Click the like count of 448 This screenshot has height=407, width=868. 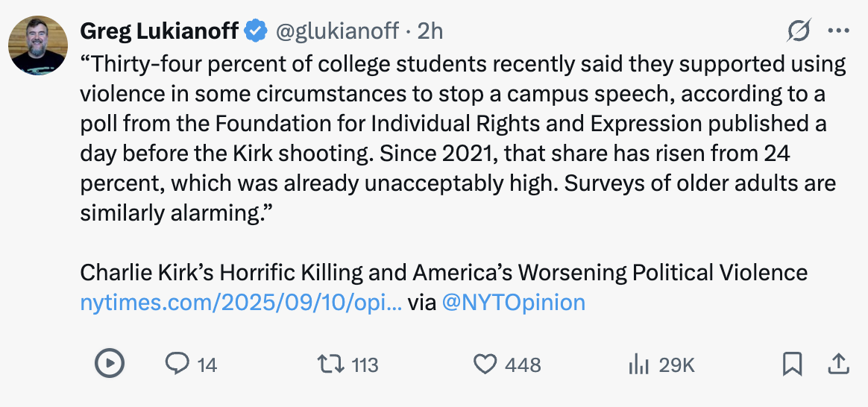(x=523, y=365)
